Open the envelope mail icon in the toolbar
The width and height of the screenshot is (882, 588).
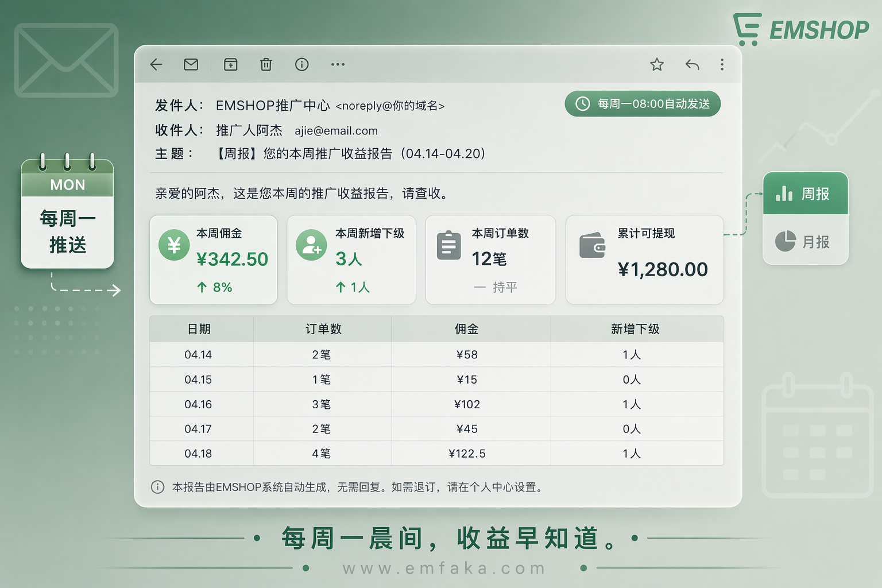tap(191, 64)
